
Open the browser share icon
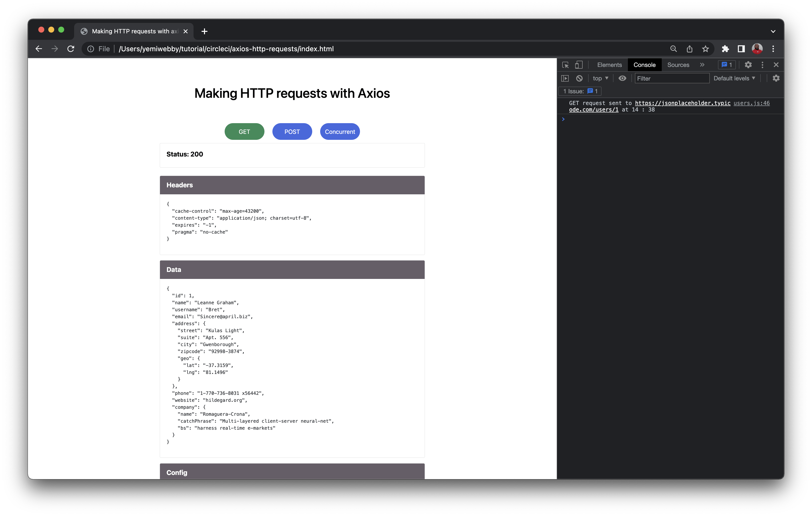pos(689,49)
